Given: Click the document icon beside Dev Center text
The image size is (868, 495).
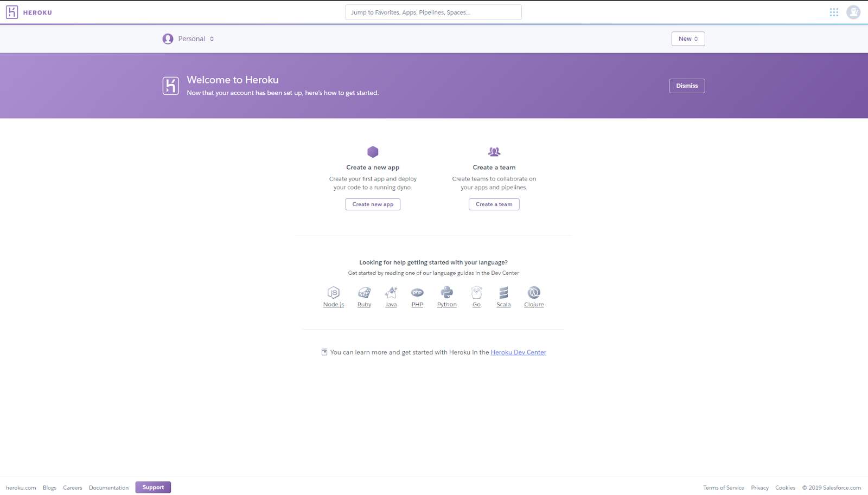Looking at the screenshot, I should click(324, 352).
